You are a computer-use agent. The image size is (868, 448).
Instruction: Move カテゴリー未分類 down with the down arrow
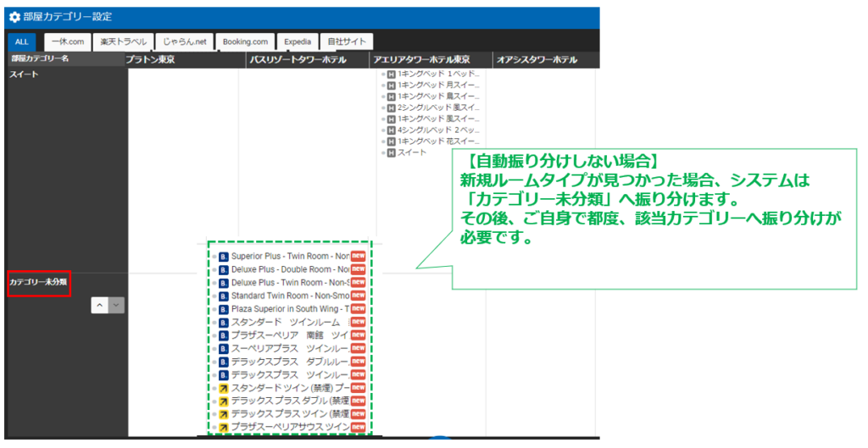pyautogui.click(x=116, y=306)
